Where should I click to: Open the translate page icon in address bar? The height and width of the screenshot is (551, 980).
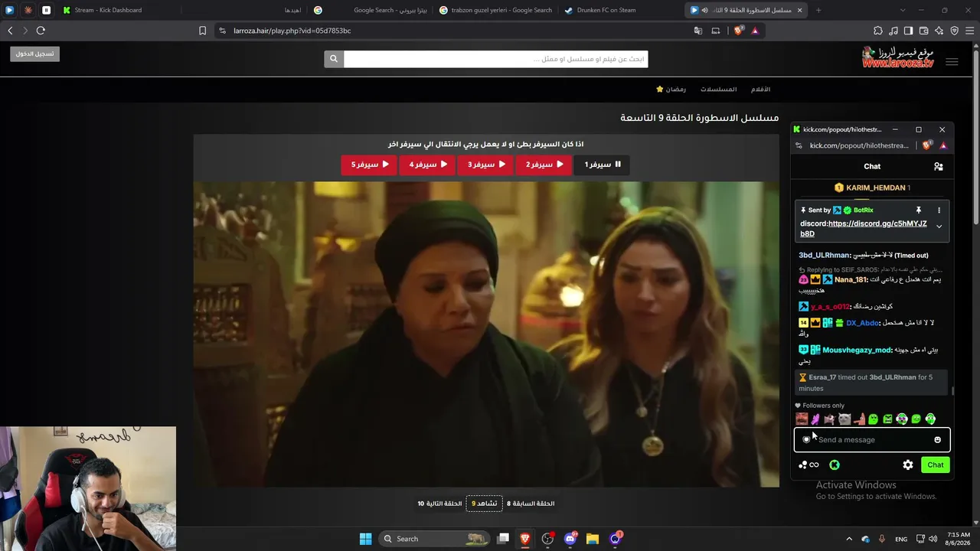(x=697, y=31)
